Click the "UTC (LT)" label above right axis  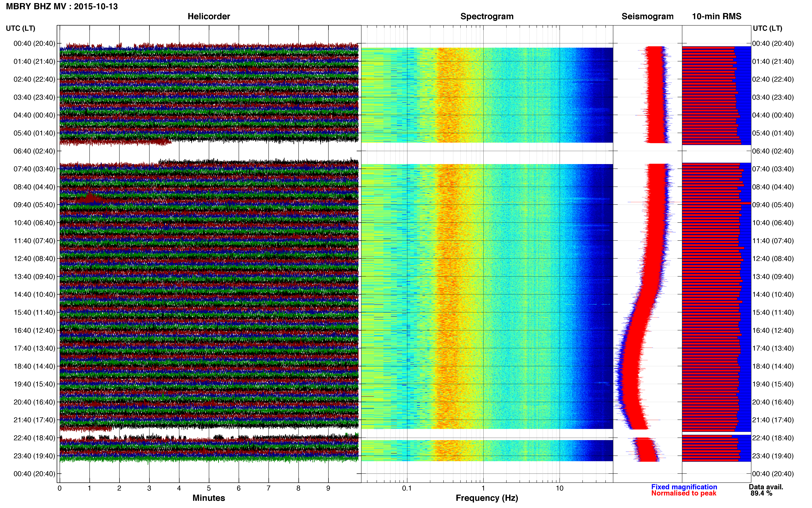[x=767, y=28]
